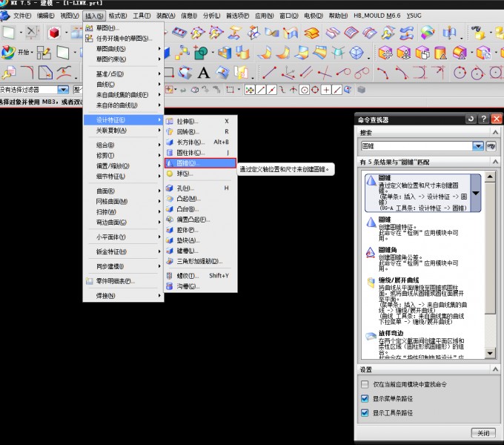
Task: Choose 拉伸(E)... menu entry
Action: click(x=201, y=121)
